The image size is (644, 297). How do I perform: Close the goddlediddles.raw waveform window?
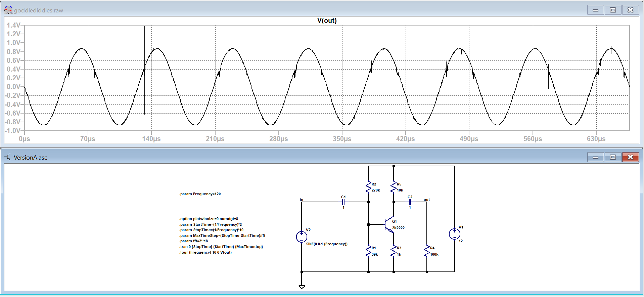[x=630, y=10]
